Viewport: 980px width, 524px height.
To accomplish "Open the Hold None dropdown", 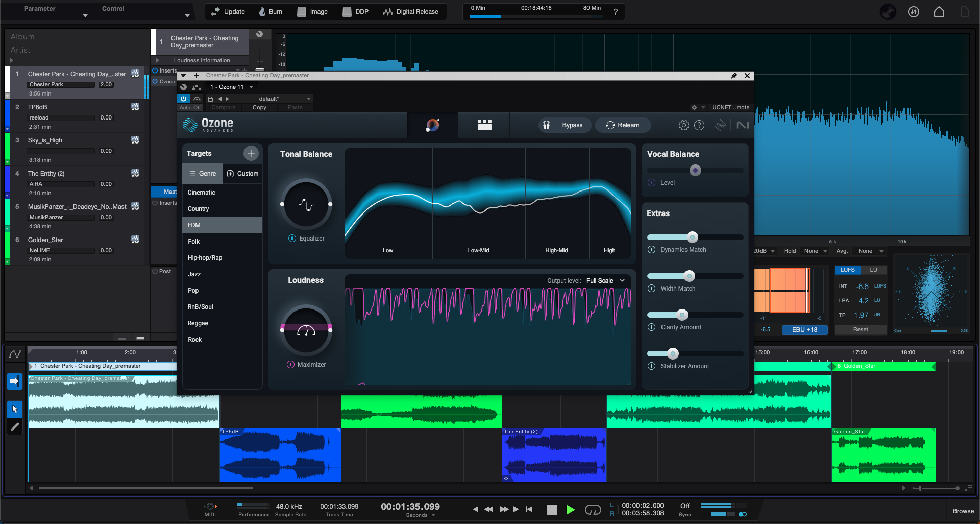I will [815, 251].
